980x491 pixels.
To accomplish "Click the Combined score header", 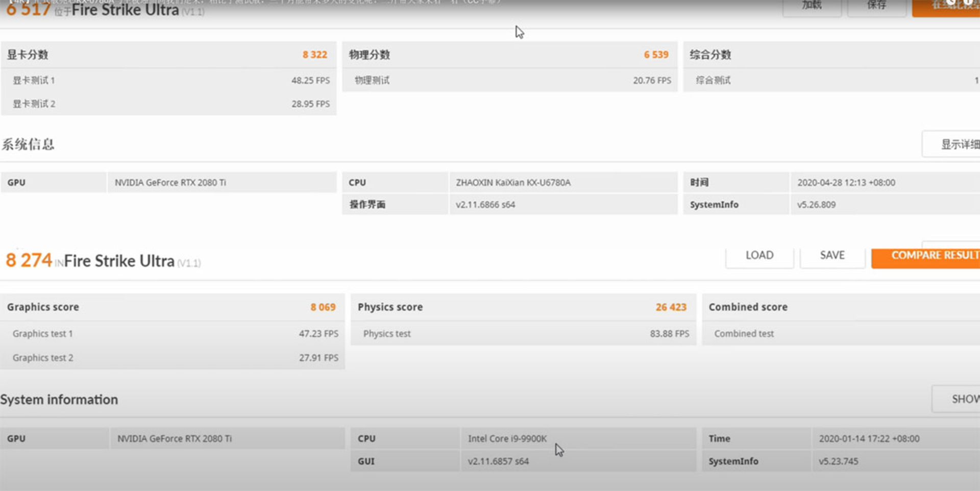I will 748,307.
